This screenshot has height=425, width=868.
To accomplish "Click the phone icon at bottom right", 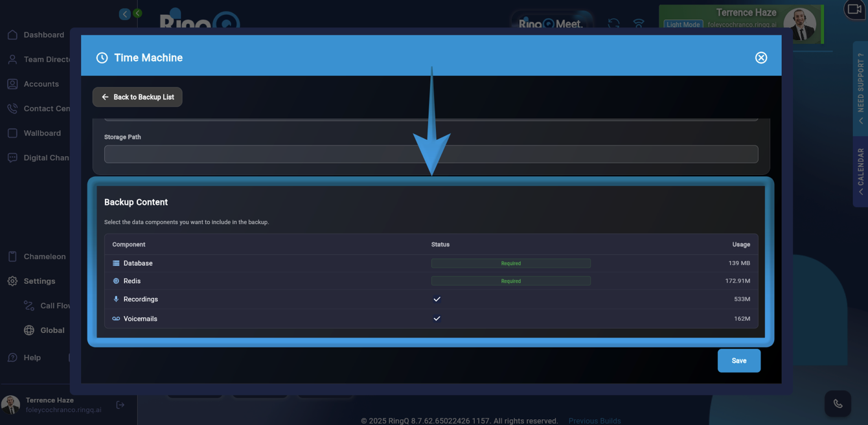I will tap(838, 403).
